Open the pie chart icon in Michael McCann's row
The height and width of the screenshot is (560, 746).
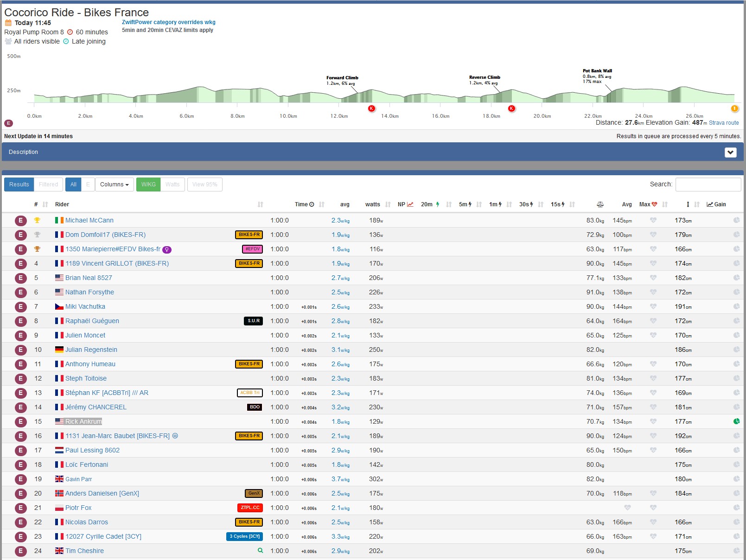click(736, 220)
